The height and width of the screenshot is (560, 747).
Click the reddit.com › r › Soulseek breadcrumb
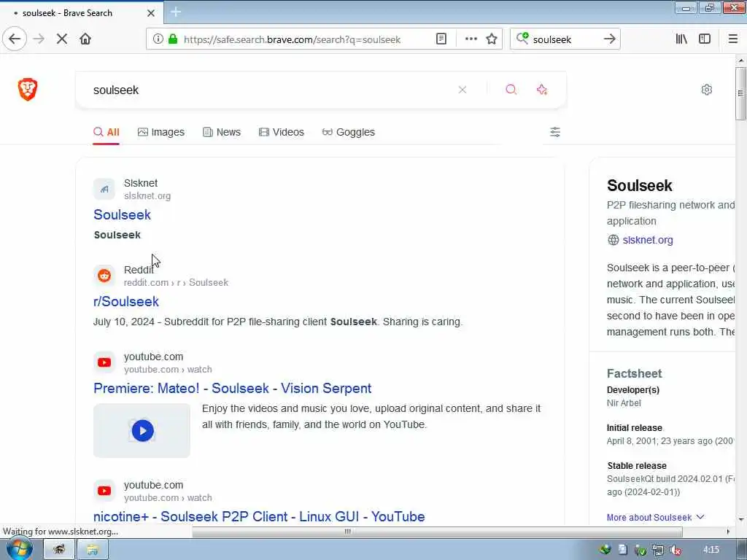(176, 282)
